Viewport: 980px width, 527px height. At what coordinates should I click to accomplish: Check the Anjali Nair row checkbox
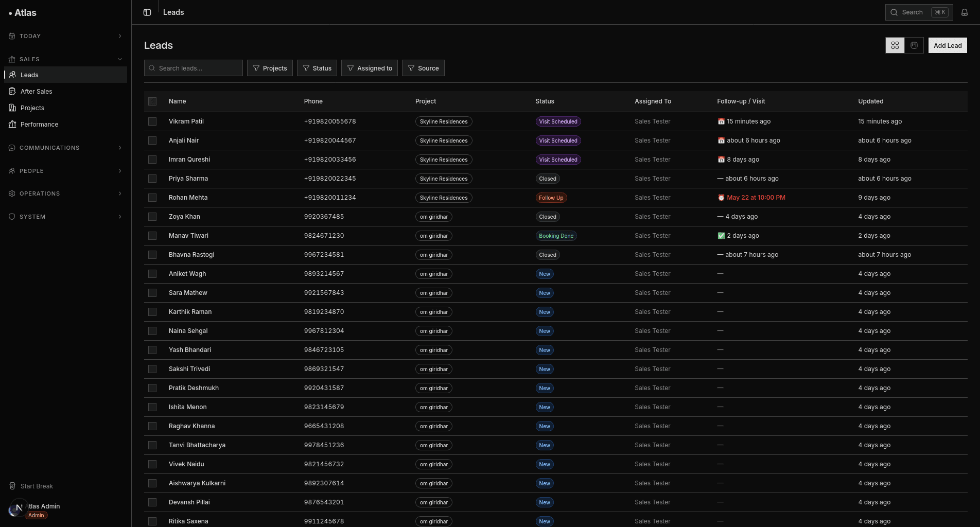pyautogui.click(x=152, y=140)
